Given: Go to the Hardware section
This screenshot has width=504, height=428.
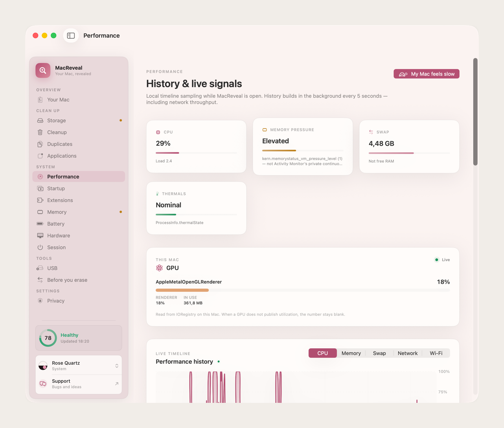Looking at the screenshot, I should point(79,236).
